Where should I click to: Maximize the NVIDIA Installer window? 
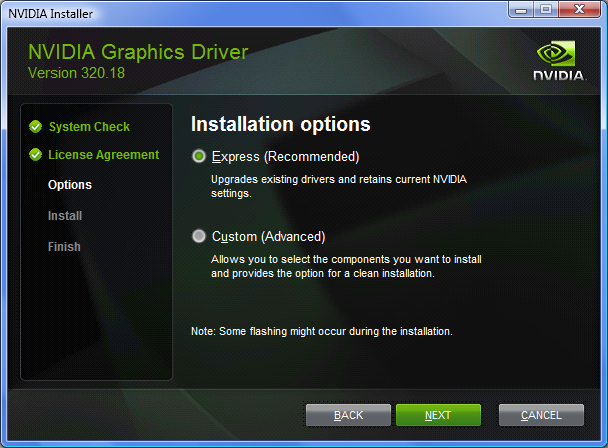coord(546,9)
